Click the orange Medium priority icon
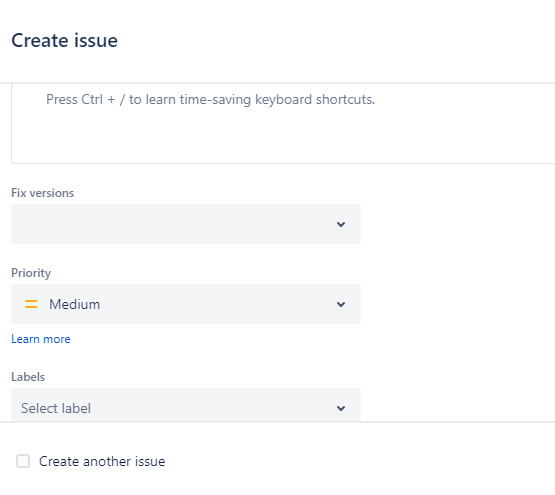 coord(31,304)
